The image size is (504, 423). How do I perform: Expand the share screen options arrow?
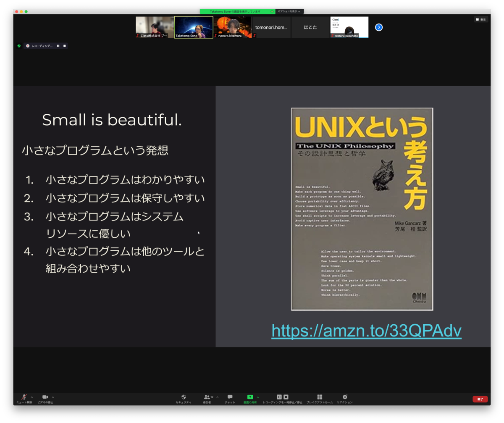click(258, 397)
